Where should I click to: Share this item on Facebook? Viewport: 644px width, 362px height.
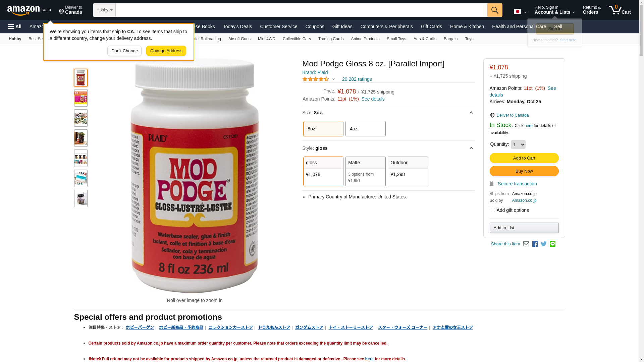(x=535, y=244)
